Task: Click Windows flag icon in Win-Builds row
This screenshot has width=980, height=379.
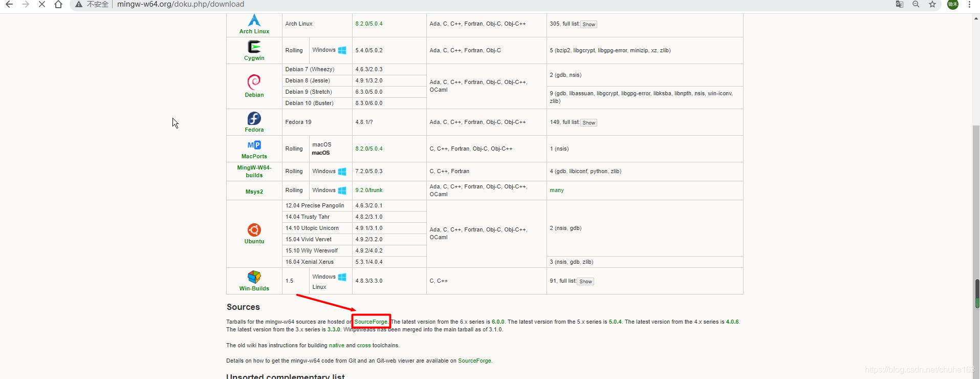Action: pyautogui.click(x=342, y=277)
